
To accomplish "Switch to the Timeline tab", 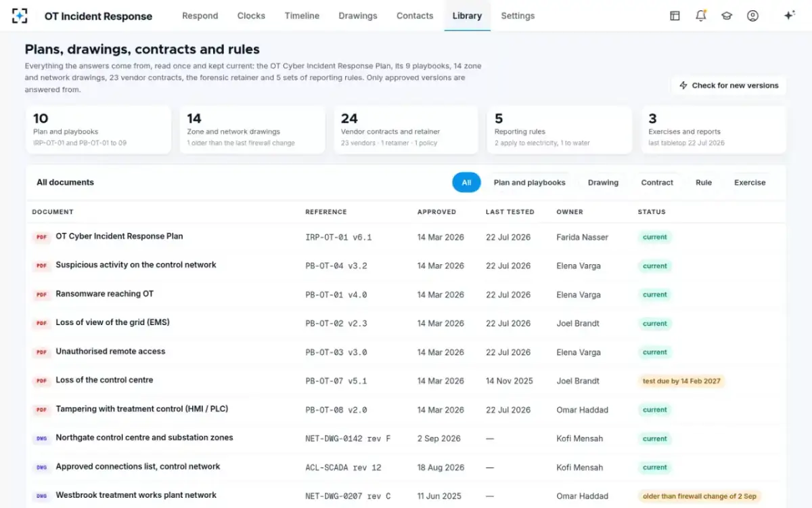I will pyautogui.click(x=302, y=16).
